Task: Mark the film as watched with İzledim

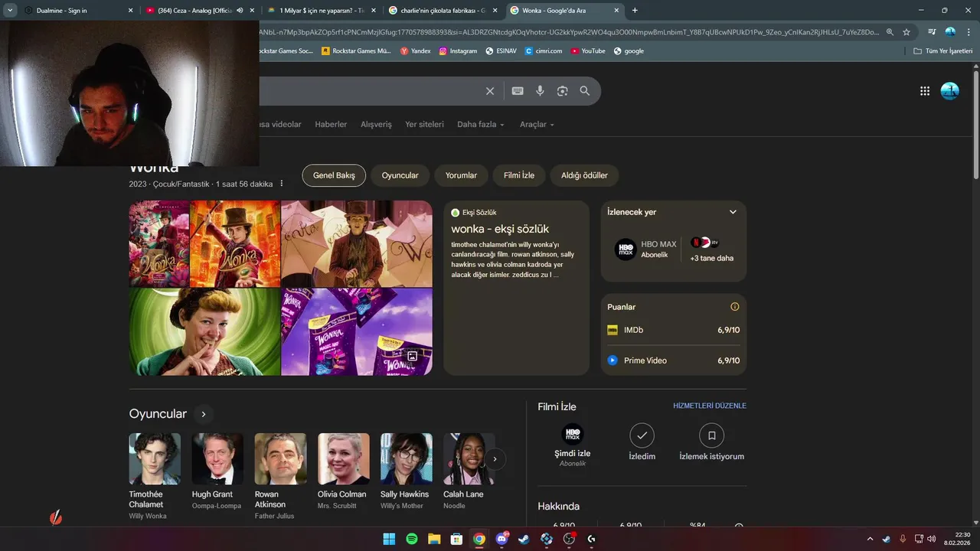Action: 642,443
